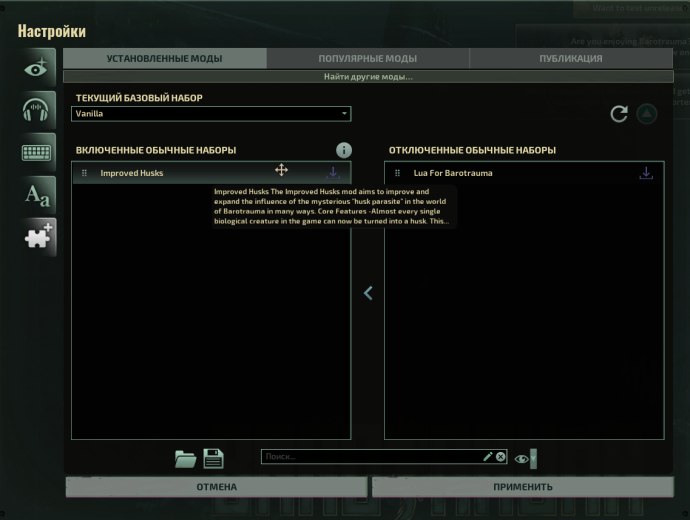Open the mods puzzle piece settings
The image size is (690, 520).
pyautogui.click(x=38, y=237)
